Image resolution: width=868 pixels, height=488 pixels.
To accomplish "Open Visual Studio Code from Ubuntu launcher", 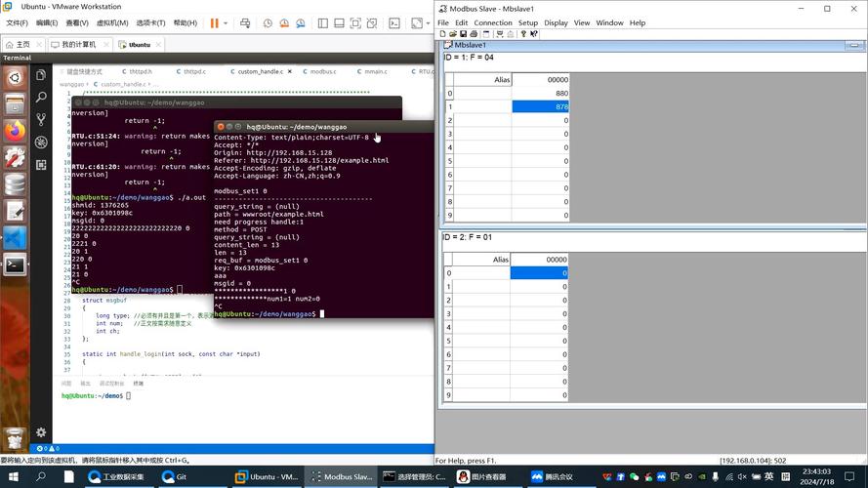I will tap(15, 238).
